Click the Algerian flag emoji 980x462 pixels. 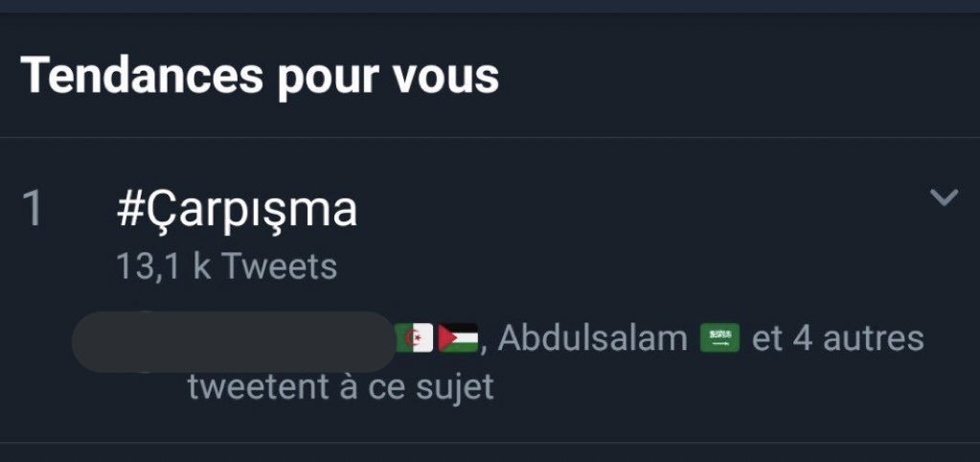(x=414, y=338)
